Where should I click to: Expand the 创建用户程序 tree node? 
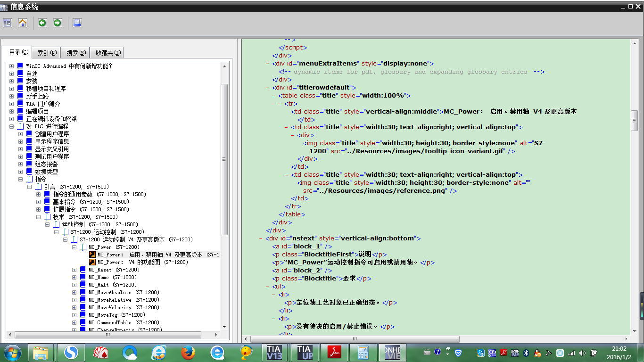point(21,134)
